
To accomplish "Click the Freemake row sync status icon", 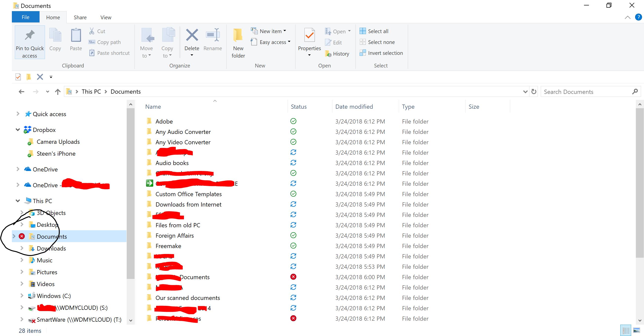I will coord(293,246).
